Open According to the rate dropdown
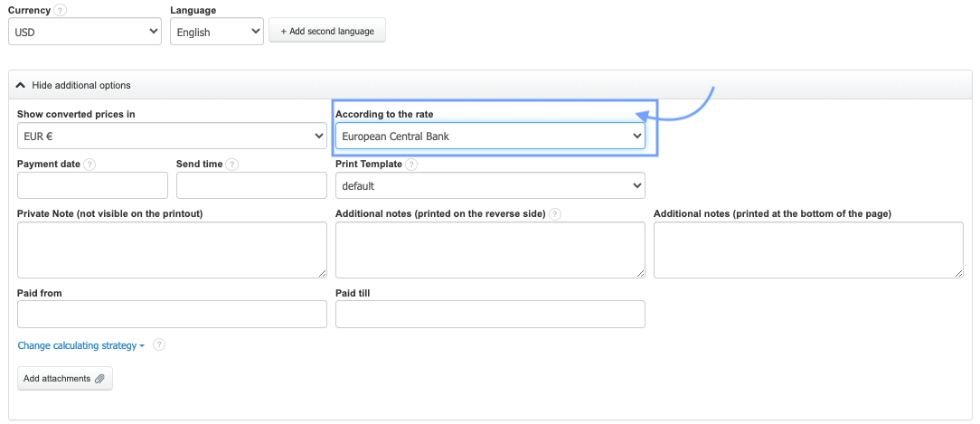This screenshot has width=980, height=424. (490, 136)
